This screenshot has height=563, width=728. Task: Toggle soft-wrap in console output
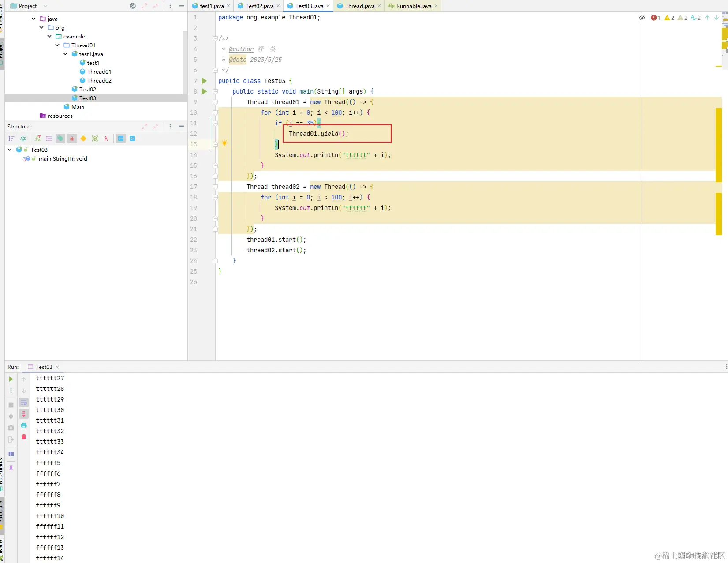[24, 402]
